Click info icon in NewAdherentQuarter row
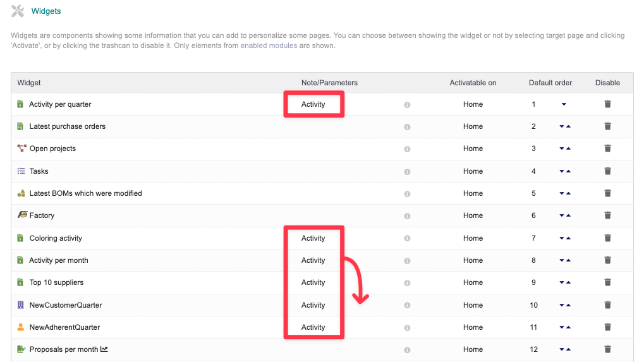 tap(407, 328)
